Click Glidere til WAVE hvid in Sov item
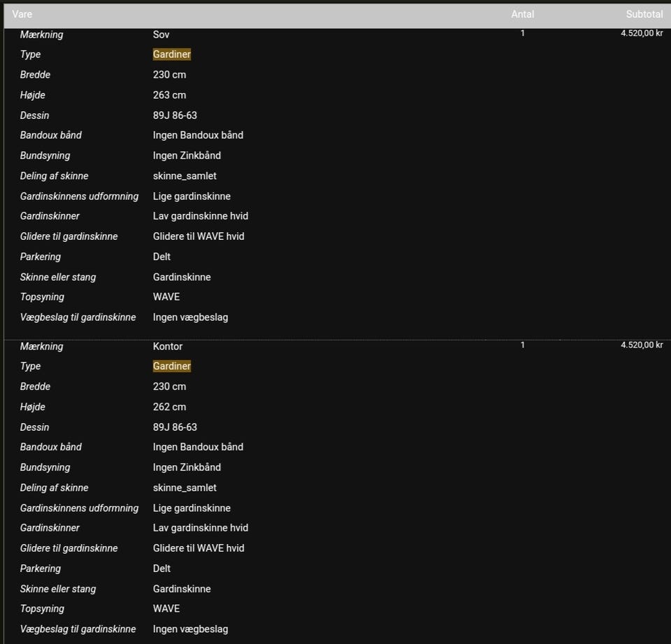 pyautogui.click(x=199, y=236)
